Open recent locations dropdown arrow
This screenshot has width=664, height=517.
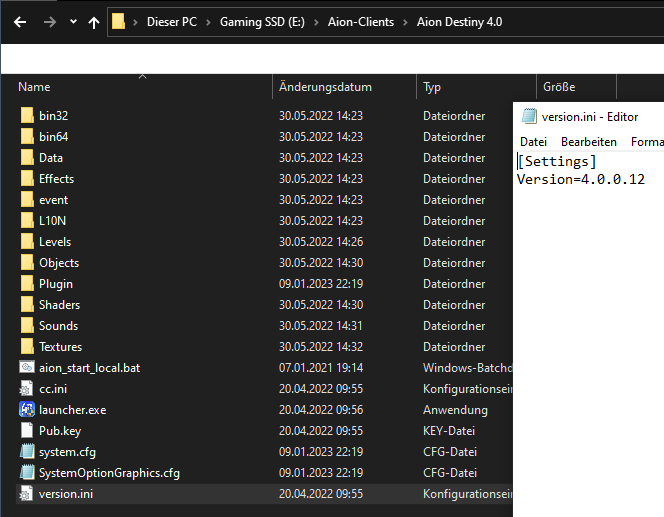point(73,22)
